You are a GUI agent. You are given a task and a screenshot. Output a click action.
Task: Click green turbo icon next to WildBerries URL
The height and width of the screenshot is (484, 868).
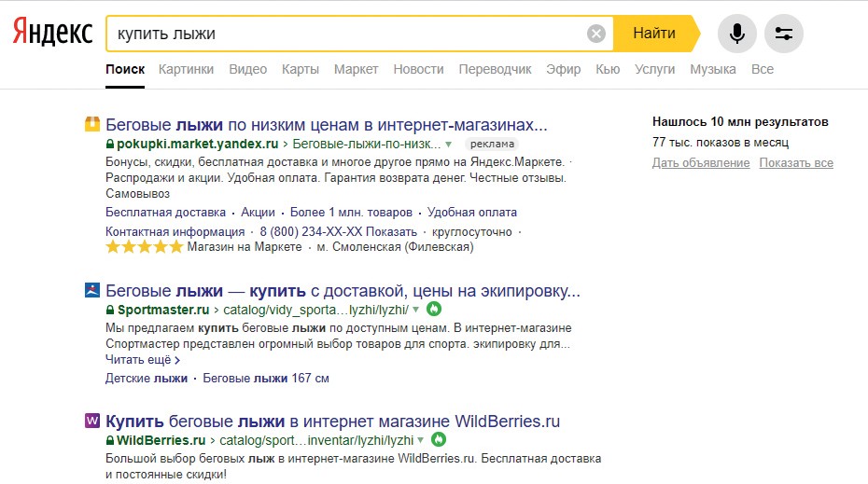(439, 439)
